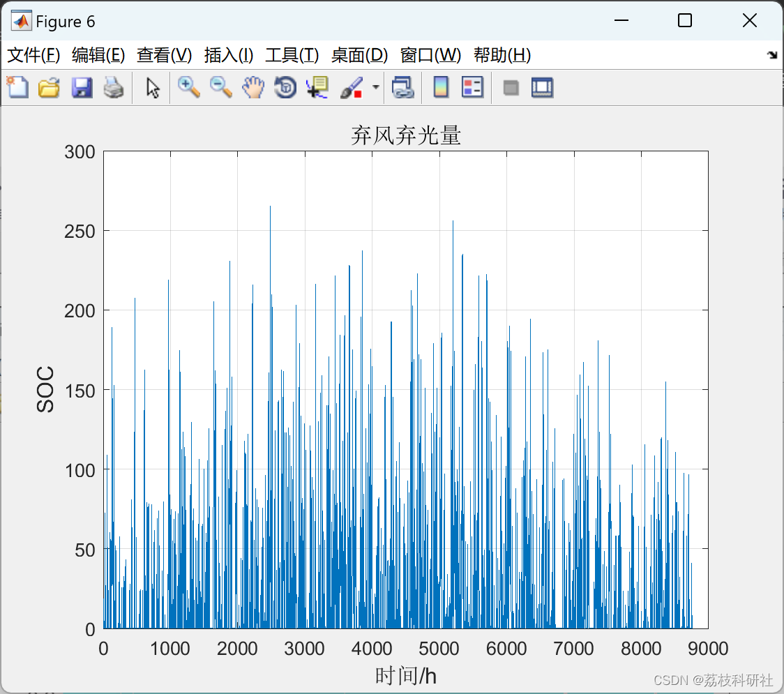Activate the Zoom Out magnifier tool
This screenshot has width=784, height=694.
pyautogui.click(x=220, y=87)
